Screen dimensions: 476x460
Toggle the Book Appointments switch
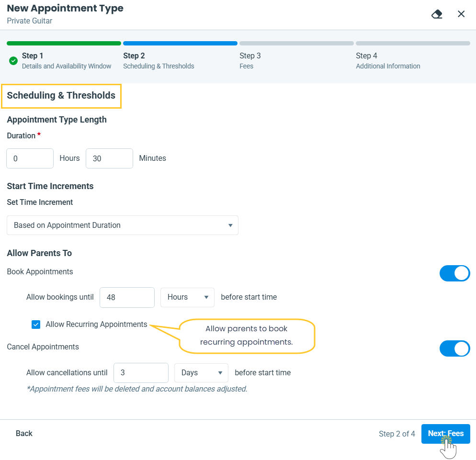pos(454,273)
